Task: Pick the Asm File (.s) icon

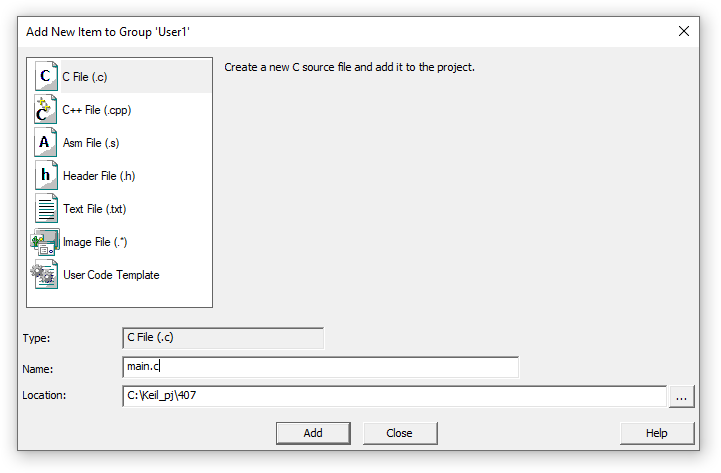Action: coord(46,142)
